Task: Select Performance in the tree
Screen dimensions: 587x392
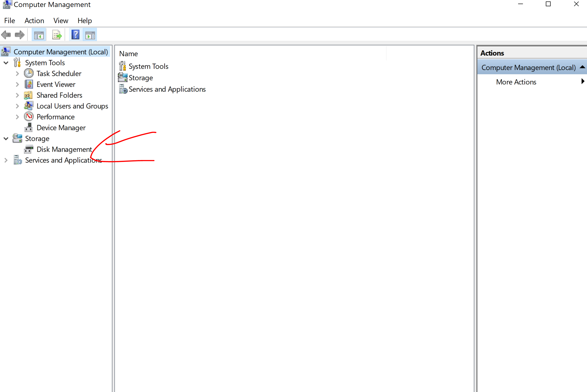Action: (55, 117)
